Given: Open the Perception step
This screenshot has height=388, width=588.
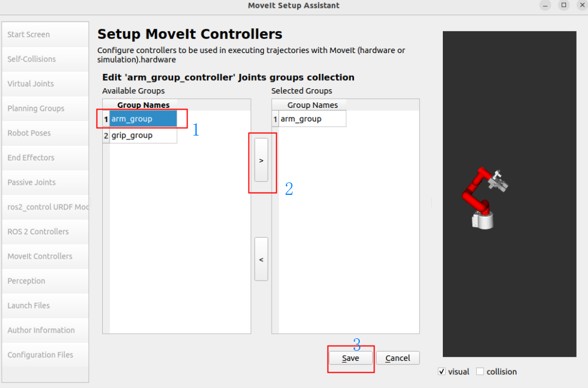Looking at the screenshot, I should 45,281.
